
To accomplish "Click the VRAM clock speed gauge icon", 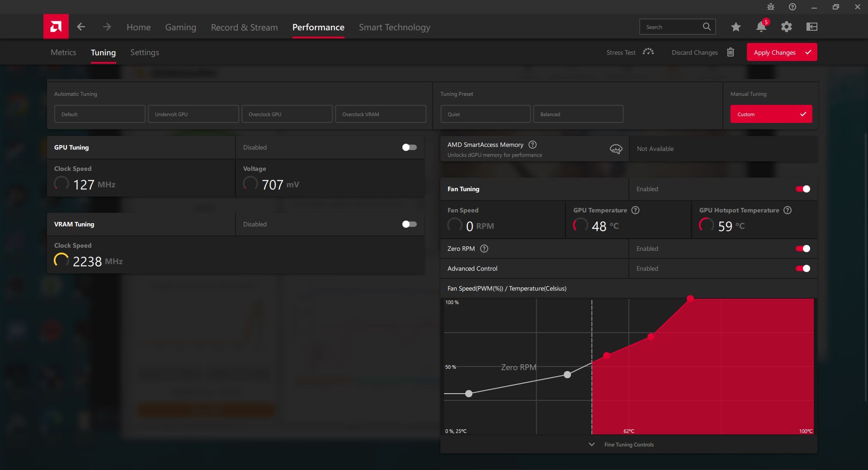I will [x=61, y=261].
